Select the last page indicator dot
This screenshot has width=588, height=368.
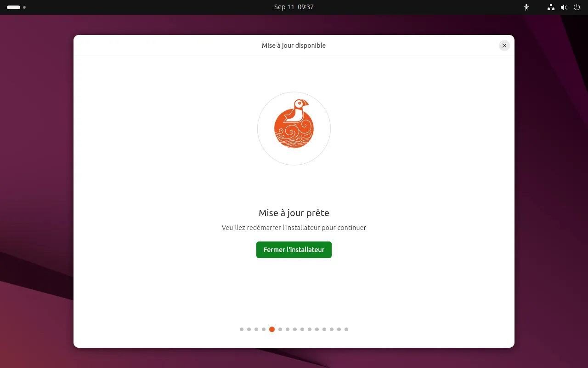pos(346,329)
